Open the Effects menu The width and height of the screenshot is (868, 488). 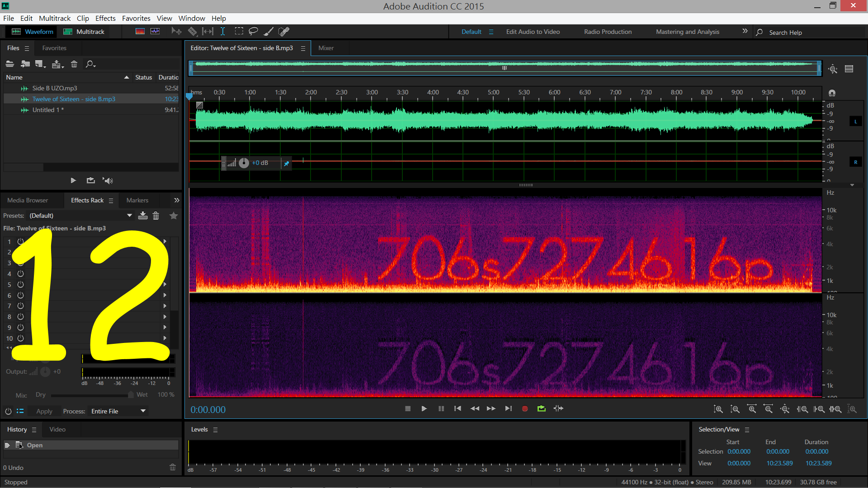pyautogui.click(x=105, y=18)
